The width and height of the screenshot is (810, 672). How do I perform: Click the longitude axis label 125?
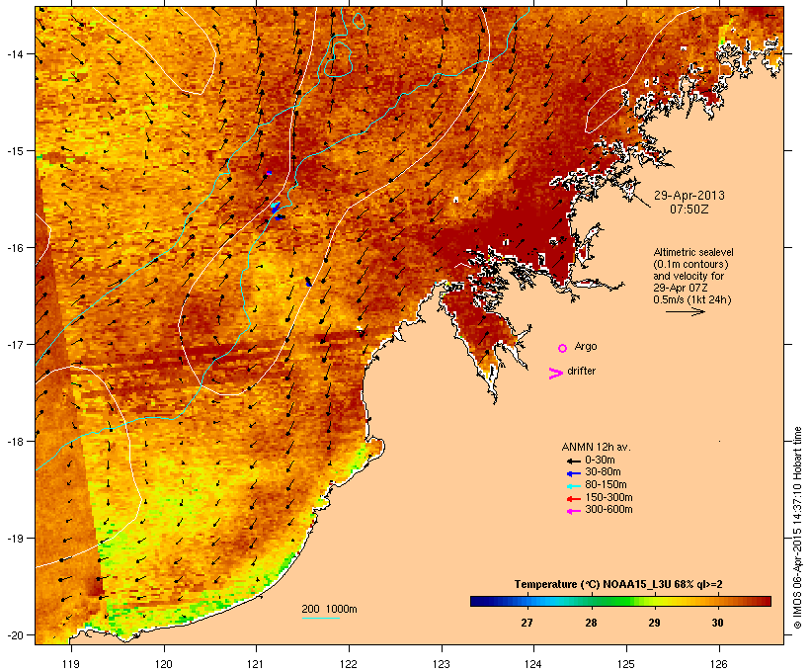tap(626, 664)
